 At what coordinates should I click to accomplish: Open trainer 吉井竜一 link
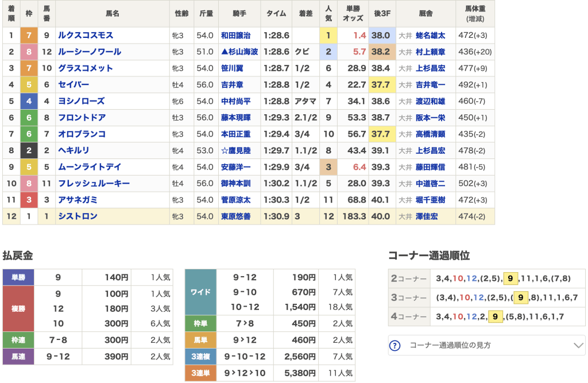430,85
